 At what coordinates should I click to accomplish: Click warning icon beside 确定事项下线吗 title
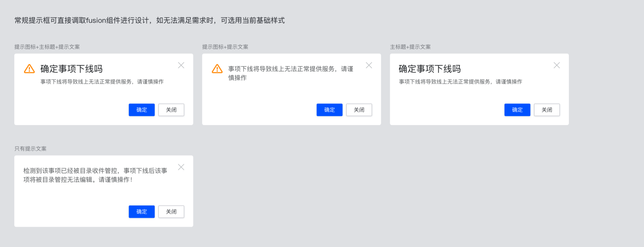tap(29, 69)
